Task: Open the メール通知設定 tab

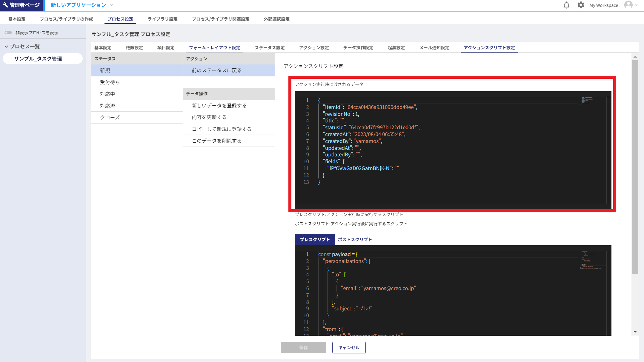Action: (x=434, y=47)
